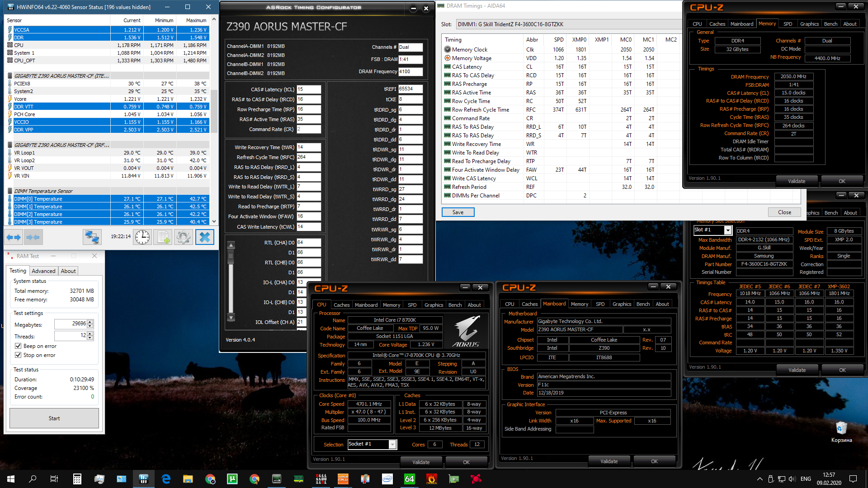Click HWiNFO logging sheet with plus icon
Image resolution: width=868 pixels, height=488 pixels.
[163, 237]
